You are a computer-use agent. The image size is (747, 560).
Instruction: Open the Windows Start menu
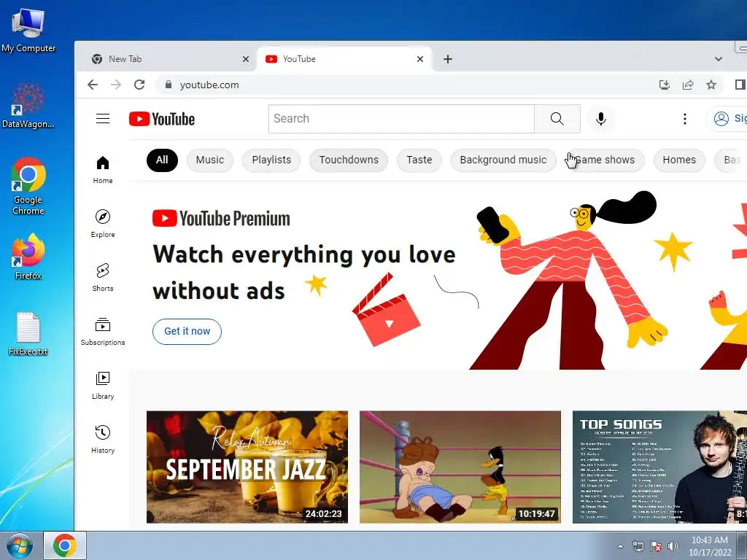(x=19, y=545)
